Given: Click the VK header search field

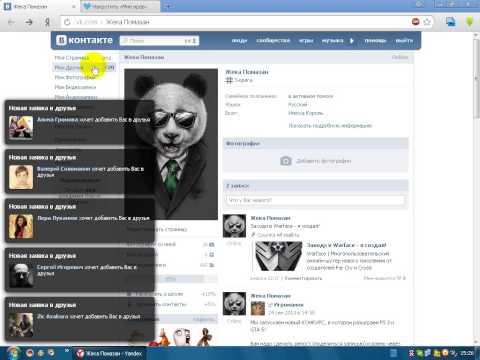Looking at the screenshot, I should point(159,41).
